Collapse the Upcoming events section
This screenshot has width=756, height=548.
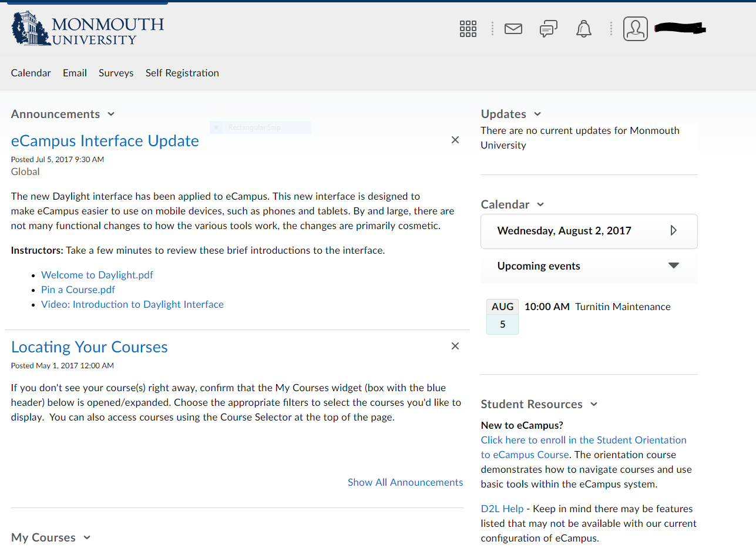click(674, 265)
